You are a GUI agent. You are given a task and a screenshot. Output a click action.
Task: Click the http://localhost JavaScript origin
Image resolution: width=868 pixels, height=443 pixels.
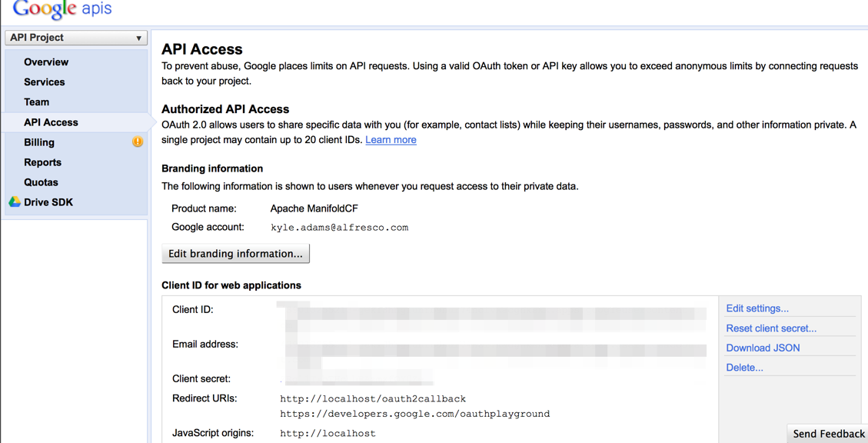tap(328, 434)
